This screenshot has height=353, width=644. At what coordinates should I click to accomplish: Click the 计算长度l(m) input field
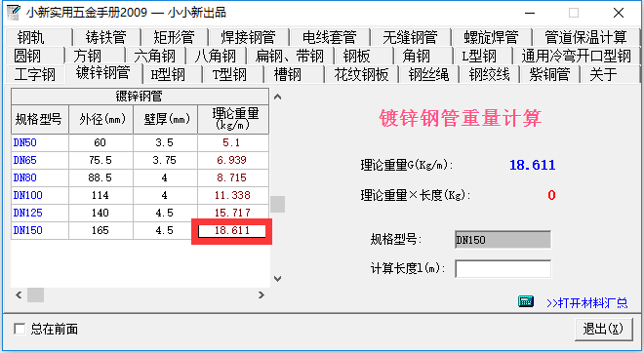[503, 269]
